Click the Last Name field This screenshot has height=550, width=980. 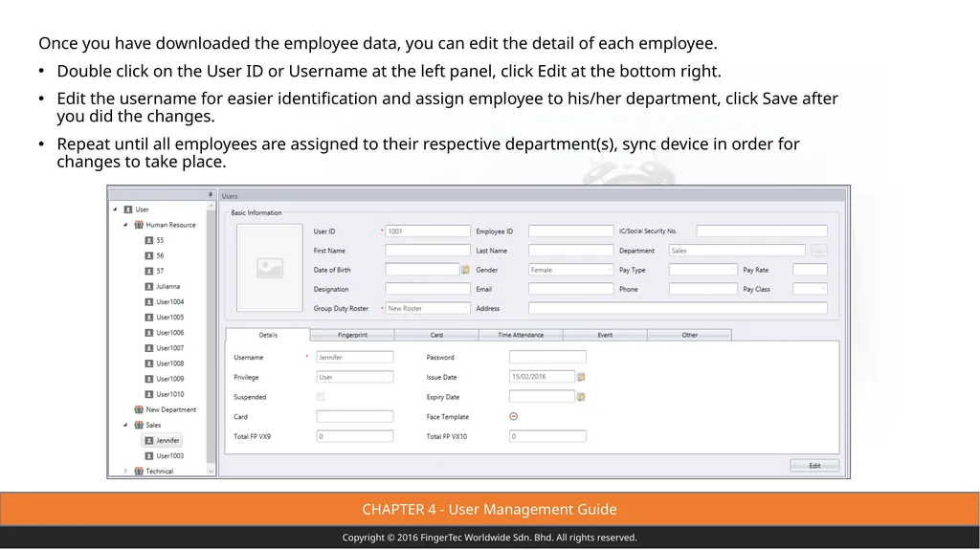coord(570,251)
